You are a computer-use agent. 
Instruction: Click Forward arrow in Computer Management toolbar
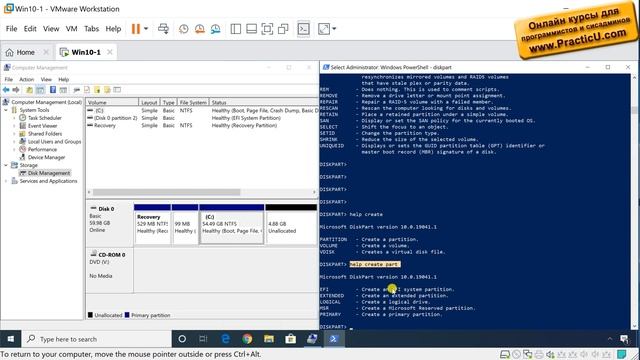(x=16, y=90)
